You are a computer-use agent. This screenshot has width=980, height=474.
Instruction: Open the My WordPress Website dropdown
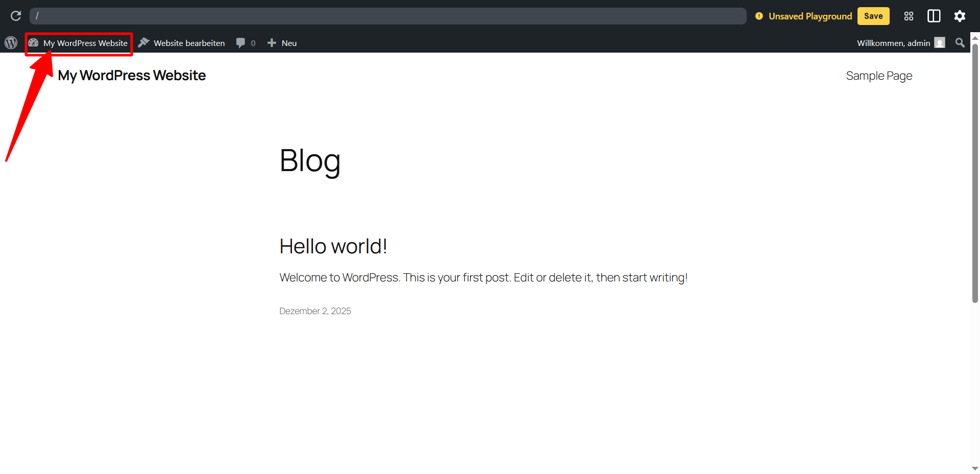pyautogui.click(x=85, y=43)
